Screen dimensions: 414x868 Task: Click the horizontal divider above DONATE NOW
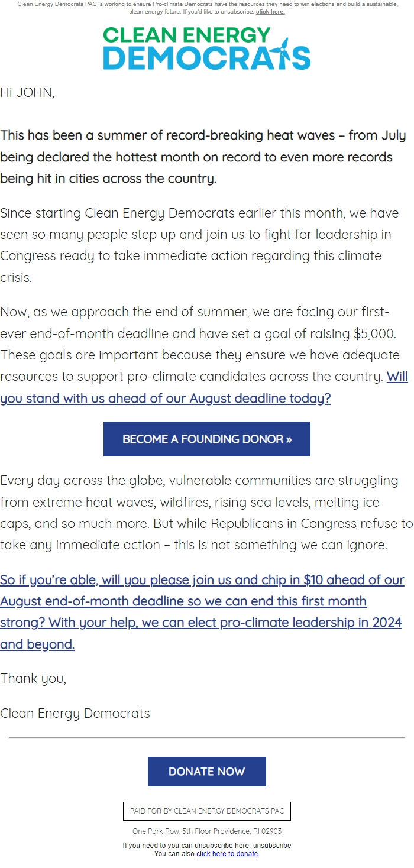coord(206,736)
